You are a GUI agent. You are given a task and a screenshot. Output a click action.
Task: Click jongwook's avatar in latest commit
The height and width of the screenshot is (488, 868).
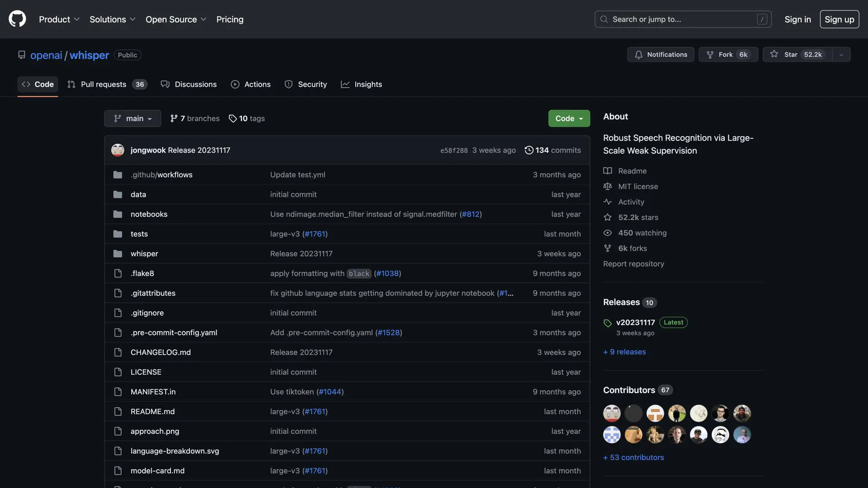point(118,150)
